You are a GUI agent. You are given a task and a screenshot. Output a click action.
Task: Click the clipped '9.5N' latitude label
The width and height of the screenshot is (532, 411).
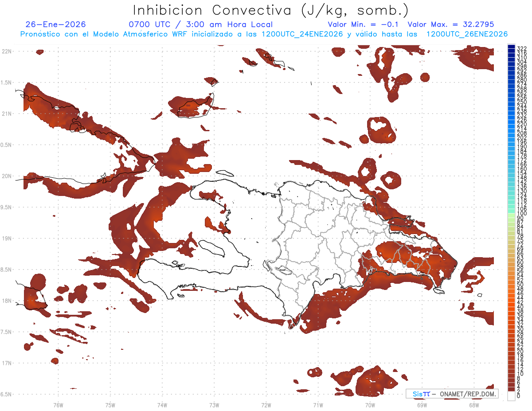[x=6, y=207]
